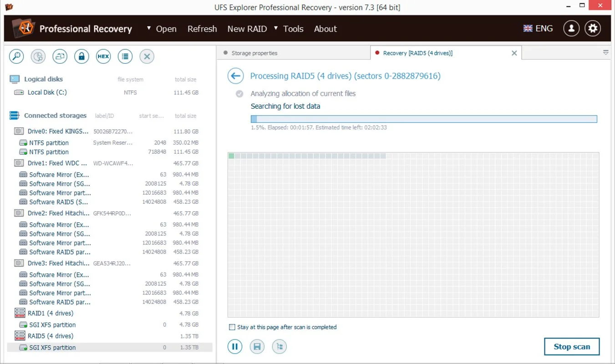Close the Recovery RAID5 tab

coord(514,53)
